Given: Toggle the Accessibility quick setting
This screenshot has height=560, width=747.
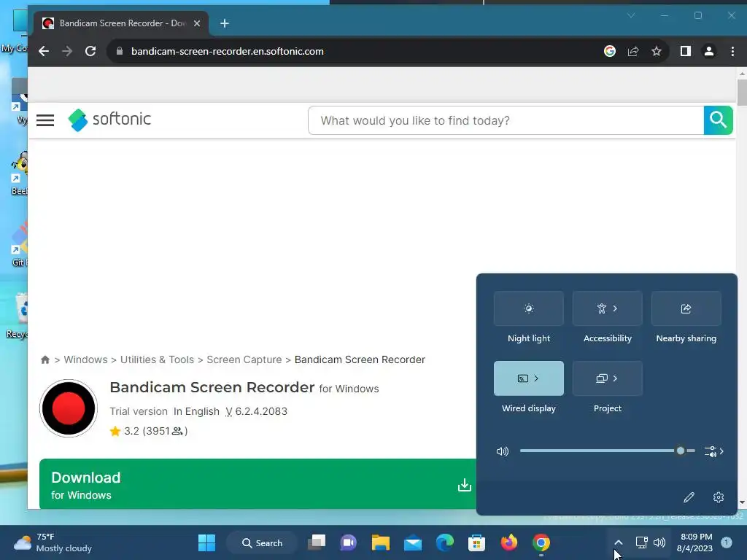Looking at the screenshot, I should (601, 308).
